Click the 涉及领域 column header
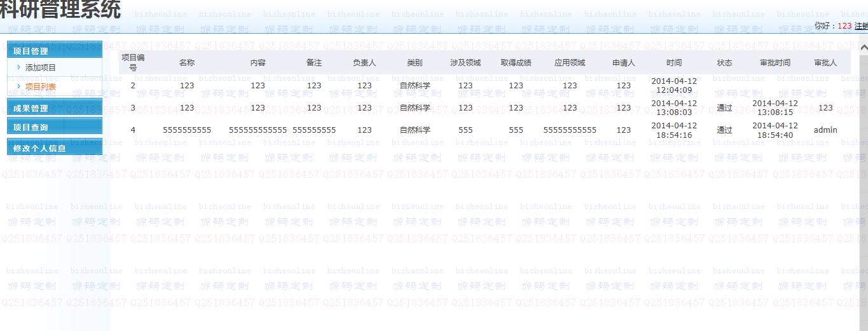 tap(465, 62)
